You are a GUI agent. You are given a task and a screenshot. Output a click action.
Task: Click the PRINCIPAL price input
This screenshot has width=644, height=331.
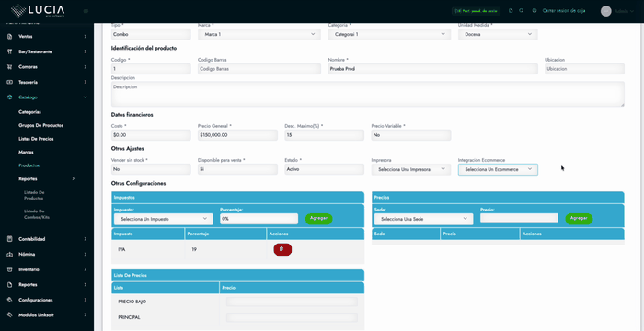292,317
